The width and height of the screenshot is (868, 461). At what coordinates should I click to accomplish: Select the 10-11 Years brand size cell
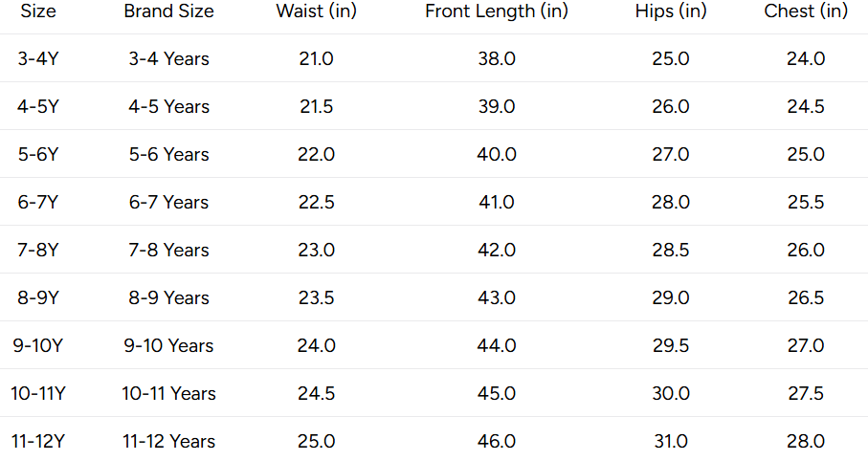(168, 393)
